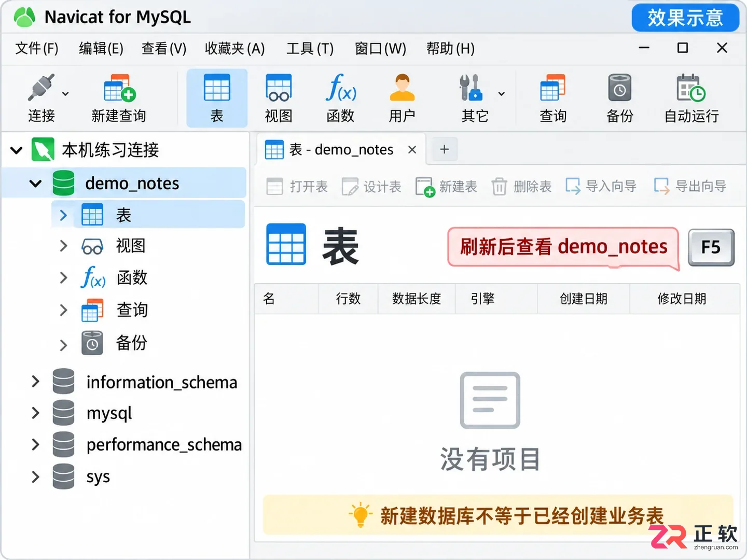Click the 新建表 (New Table) button

446,186
